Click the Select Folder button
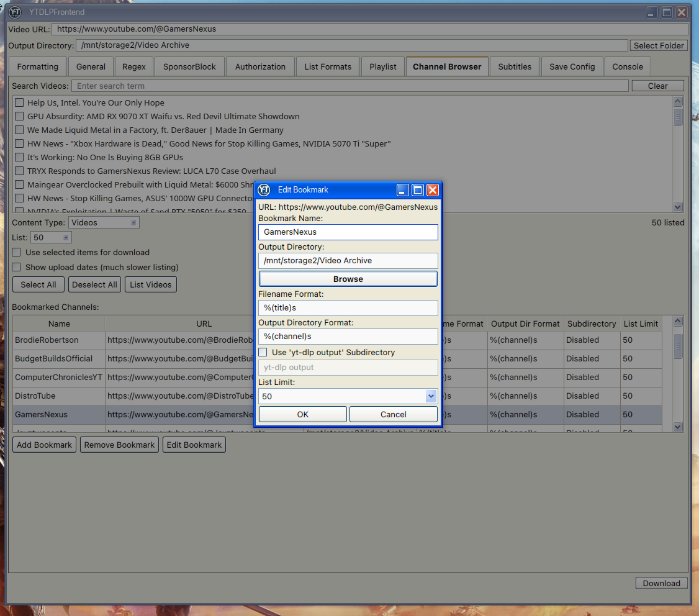Image resolution: width=699 pixels, height=616 pixels. [x=659, y=45]
